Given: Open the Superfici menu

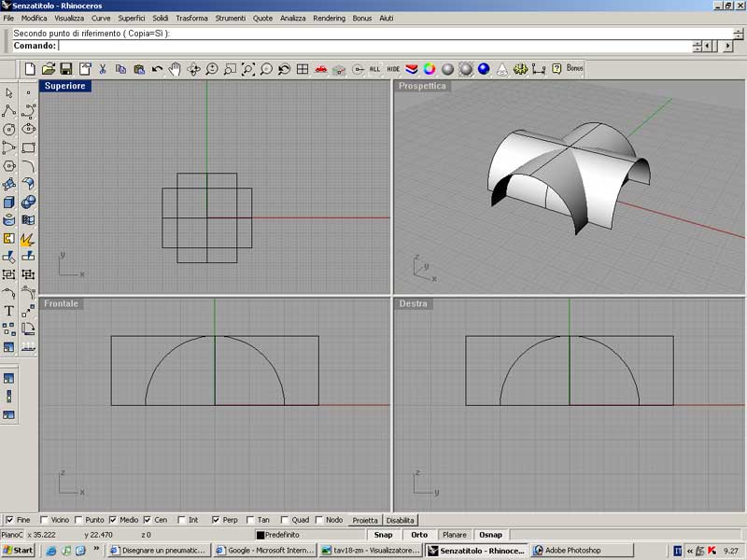Looking at the screenshot, I should click(131, 18).
